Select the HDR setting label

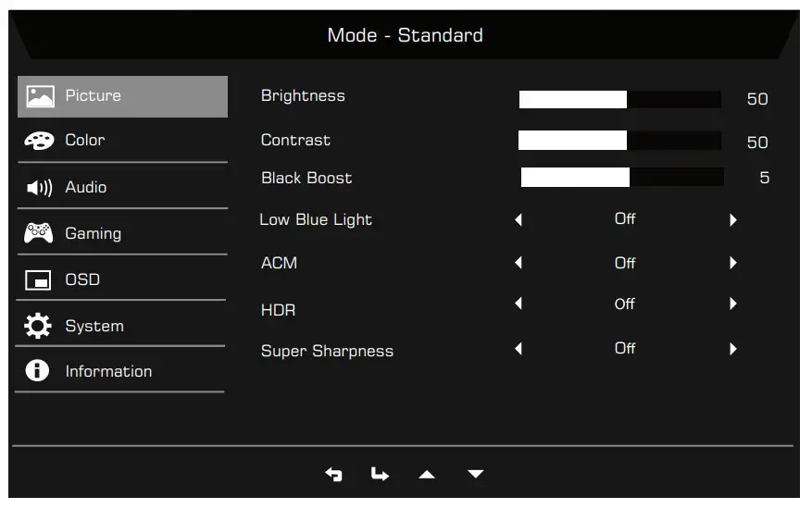(x=278, y=311)
